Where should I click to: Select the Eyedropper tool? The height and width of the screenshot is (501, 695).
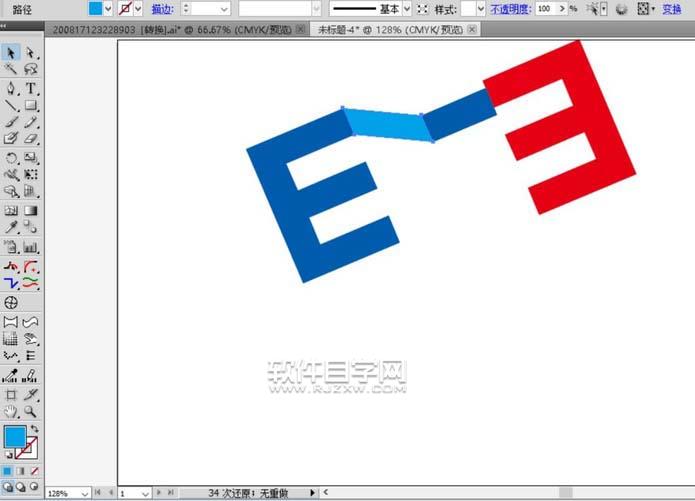(11, 227)
